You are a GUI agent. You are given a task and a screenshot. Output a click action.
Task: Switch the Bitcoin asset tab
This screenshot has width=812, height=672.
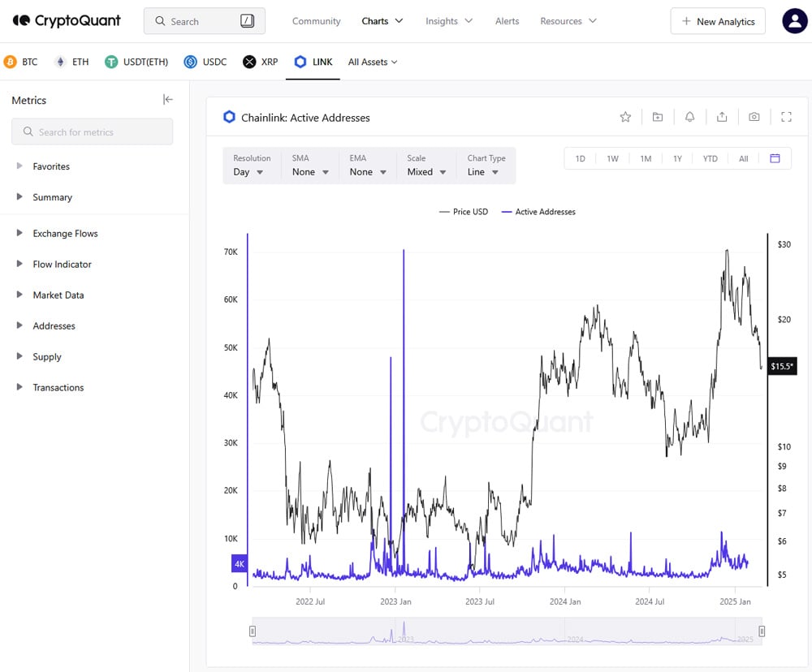tap(23, 62)
